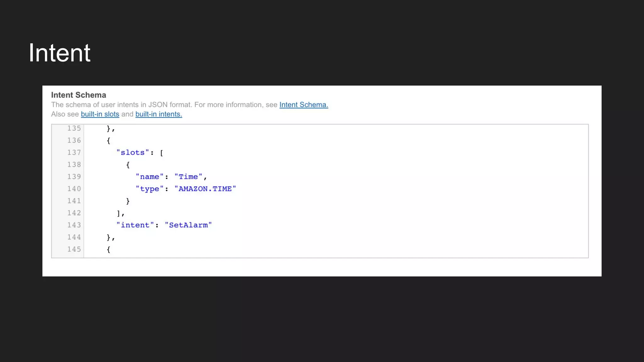Open the built-in intents link

pyautogui.click(x=158, y=114)
